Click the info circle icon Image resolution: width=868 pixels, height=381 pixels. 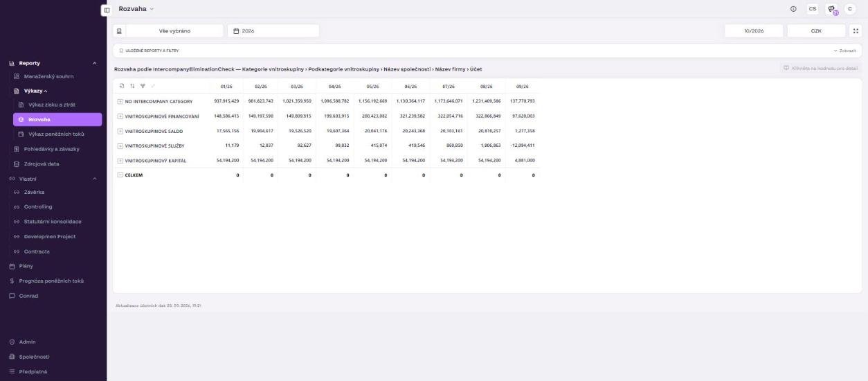[x=793, y=8]
